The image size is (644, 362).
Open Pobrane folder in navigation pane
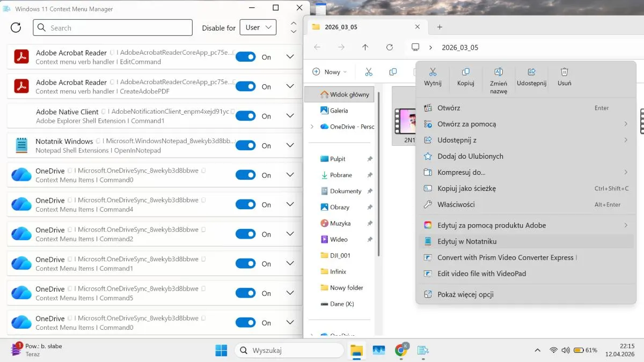[341, 175]
